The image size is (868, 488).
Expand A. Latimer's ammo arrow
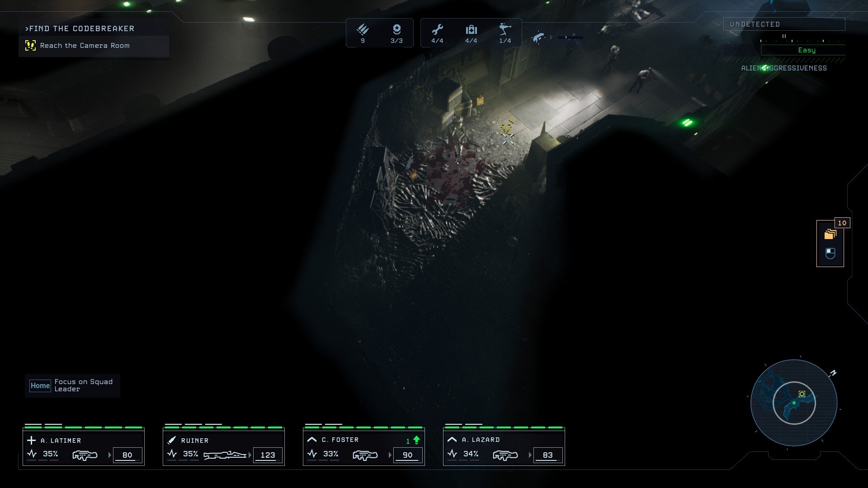[x=110, y=455]
